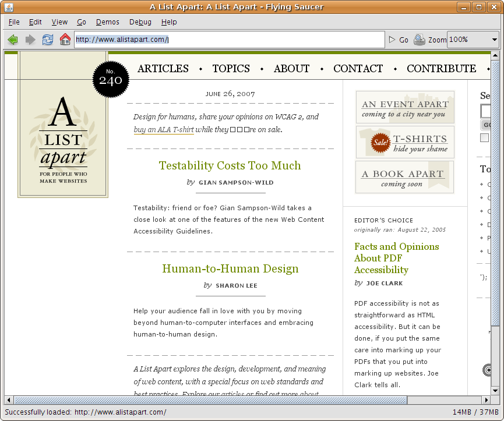
Task: Open Testability Costs Too Much article
Action: [230, 165]
